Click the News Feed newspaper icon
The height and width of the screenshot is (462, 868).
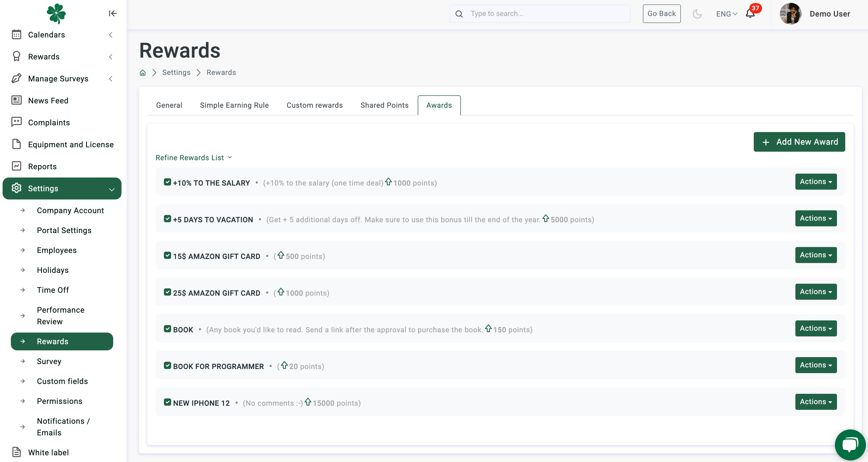click(17, 100)
